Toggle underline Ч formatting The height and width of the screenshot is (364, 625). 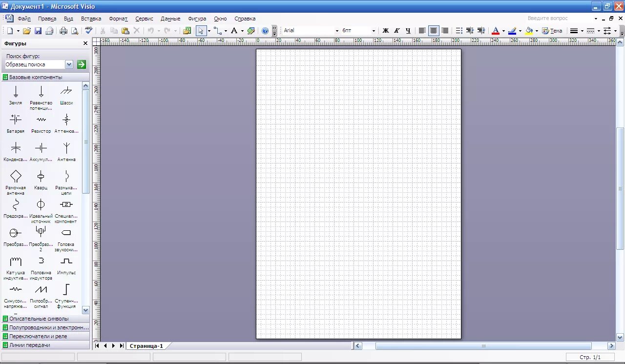pyautogui.click(x=408, y=31)
